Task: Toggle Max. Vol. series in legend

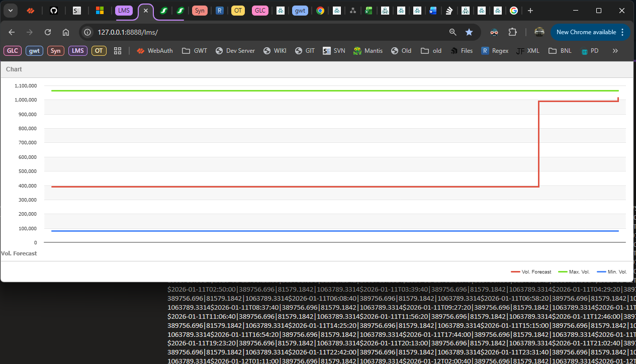Action: click(574, 272)
